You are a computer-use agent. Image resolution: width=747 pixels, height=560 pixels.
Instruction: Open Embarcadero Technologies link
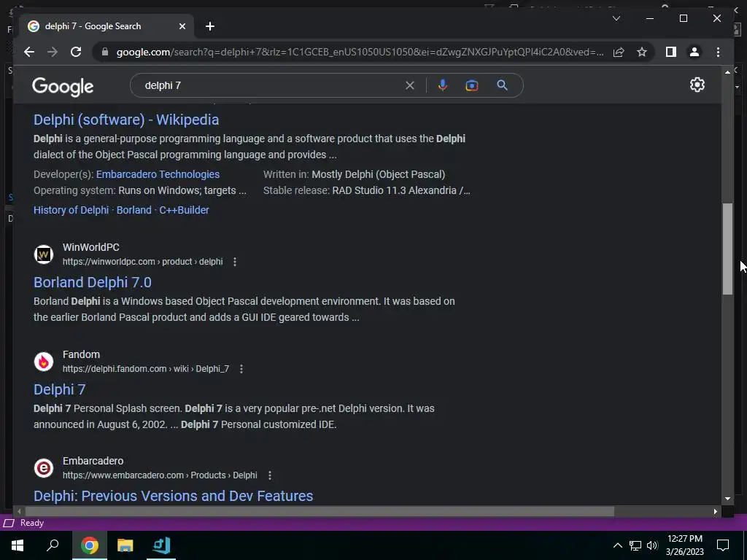158,174
